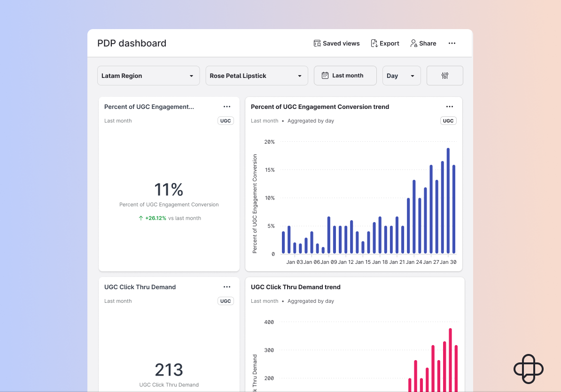Click the Saved views icon

(317, 43)
